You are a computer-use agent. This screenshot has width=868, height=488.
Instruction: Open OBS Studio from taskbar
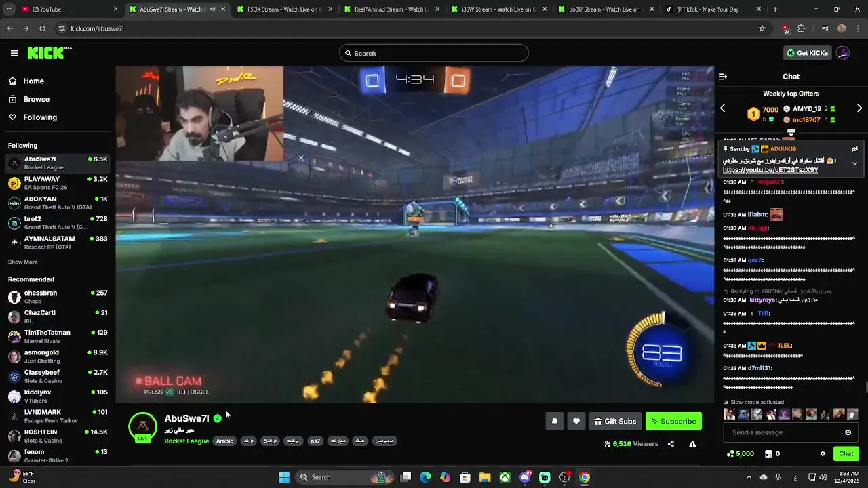click(x=564, y=477)
